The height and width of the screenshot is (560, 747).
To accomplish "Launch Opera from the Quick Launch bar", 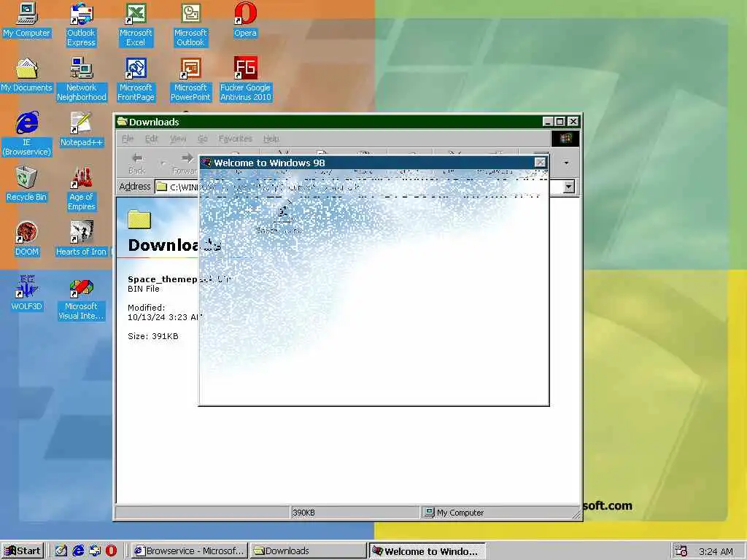I will 111,551.
